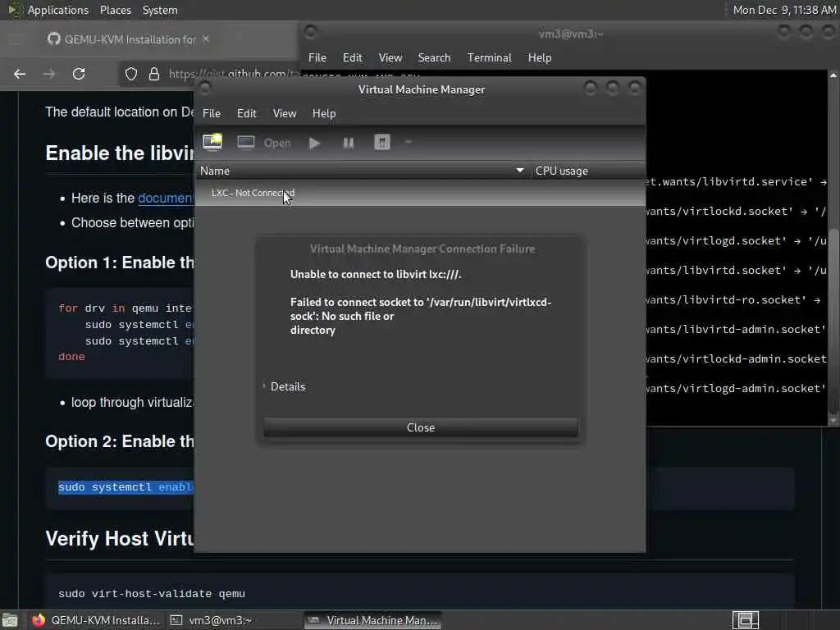This screenshot has height=630, width=840.
Task: Open Search menu in terminal window
Action: pos(434,58)
